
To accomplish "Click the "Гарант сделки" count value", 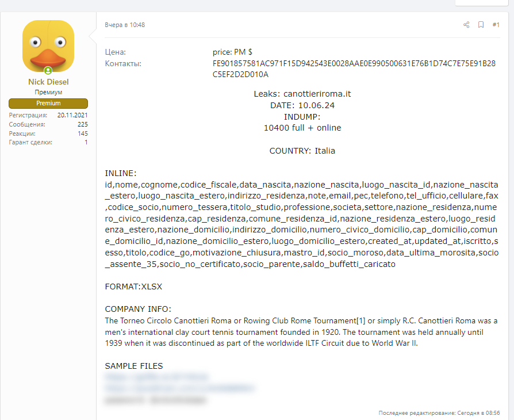I will 86,142.
